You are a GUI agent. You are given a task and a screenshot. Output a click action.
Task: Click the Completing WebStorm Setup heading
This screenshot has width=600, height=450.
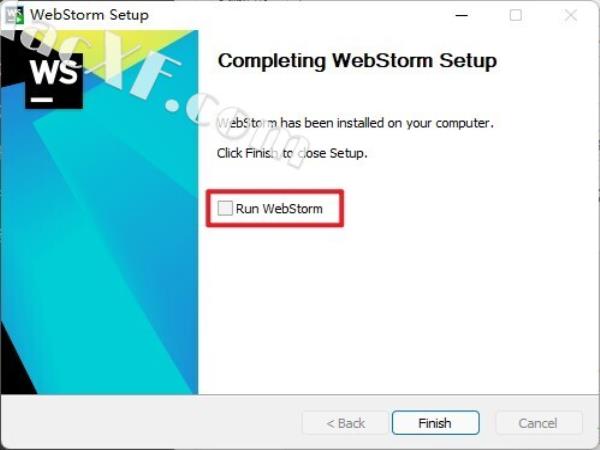coord(357,61)
